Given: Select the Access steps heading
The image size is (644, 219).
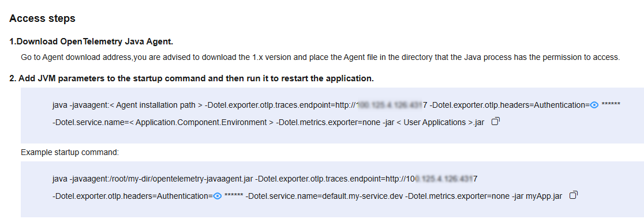Looking at the screenshot, I should click(42, 18).
